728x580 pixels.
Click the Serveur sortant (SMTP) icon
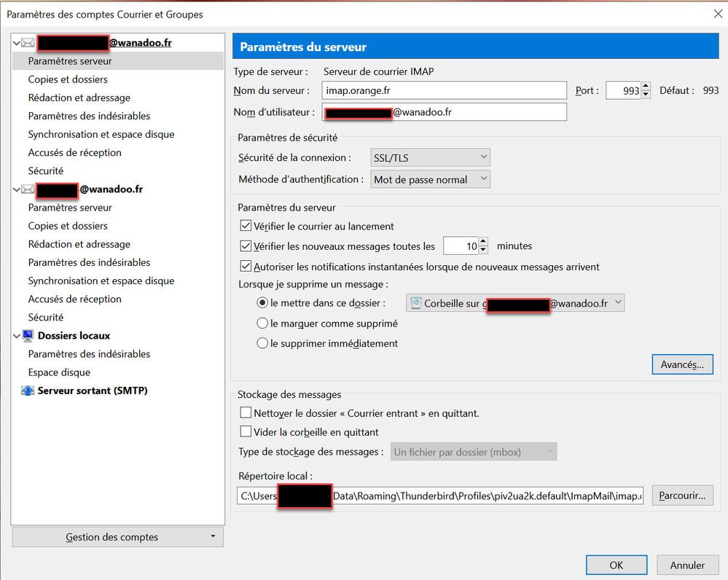coord(28,391)
